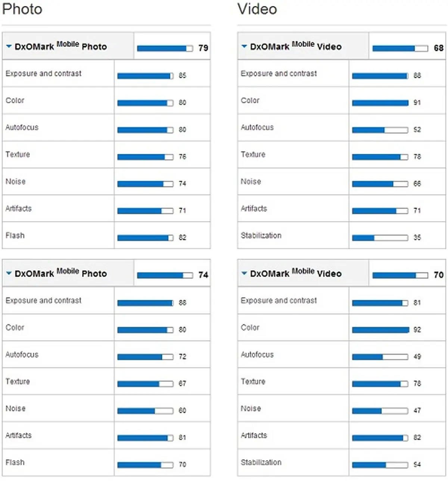448x481 pixels.
Task: Click the Video overall score bar showing 68
Action: (x=400, y=48)
